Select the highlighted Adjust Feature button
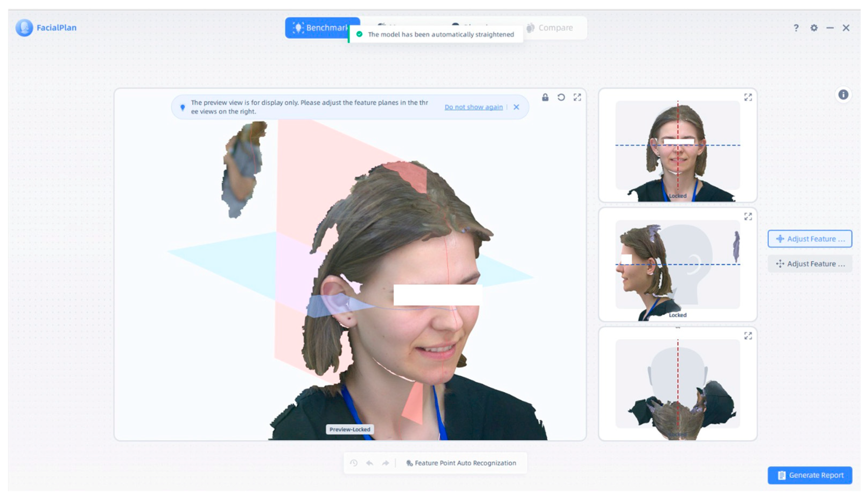Image resolution: width=868 pixels, height=502 pixels. click(810, 239)
